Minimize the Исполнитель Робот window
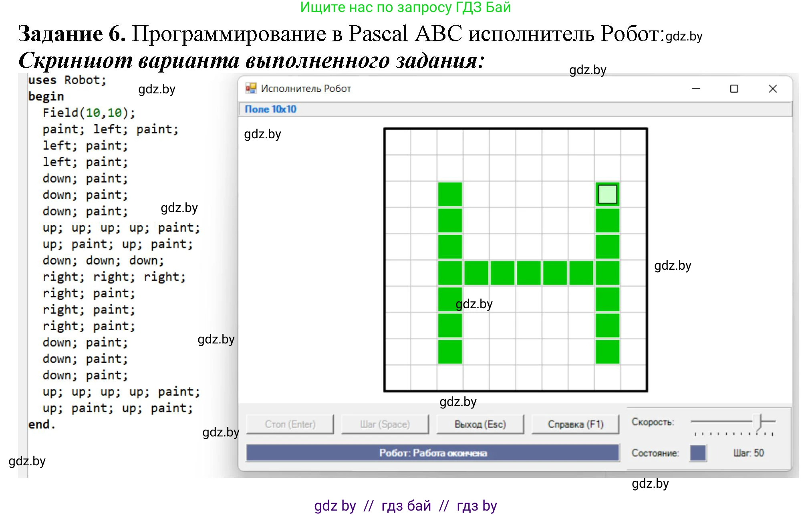The image size is (812, 515). point(696,89)
